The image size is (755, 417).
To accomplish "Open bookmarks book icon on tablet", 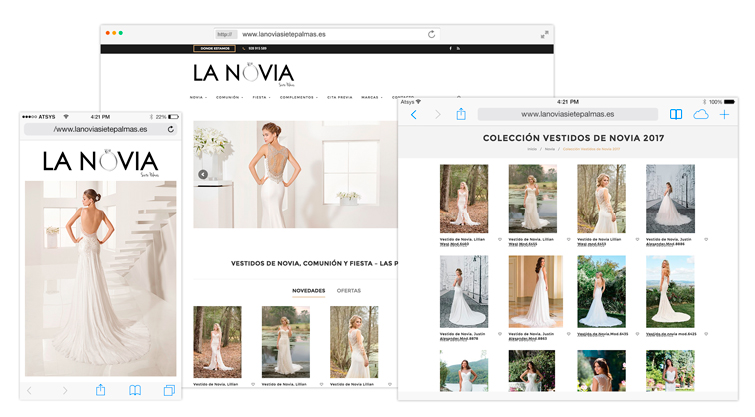I will pos(676,114).
